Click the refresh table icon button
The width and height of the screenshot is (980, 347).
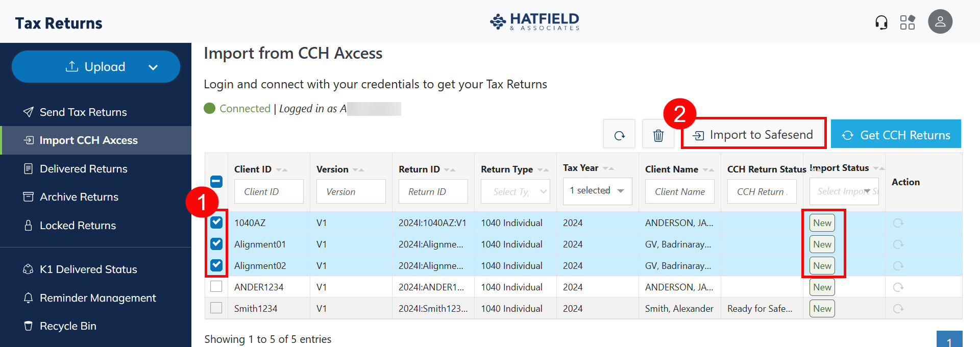[619, 135]
